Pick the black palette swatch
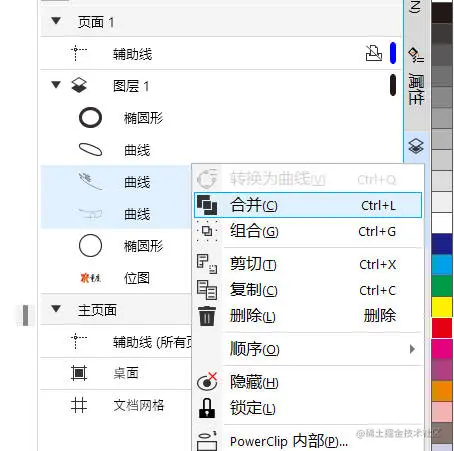This screenshot has width=454, height=451. point(442,12)
